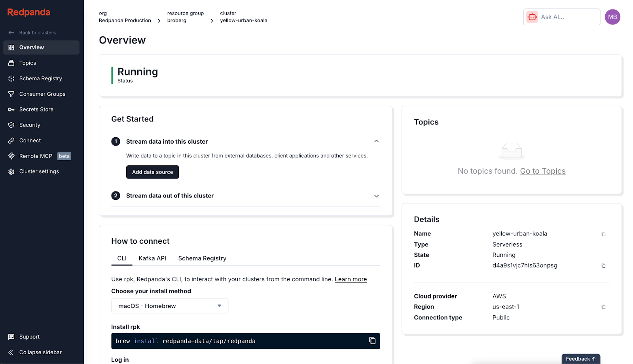
Task: Switch to the Schema Registry connect tab
Action: tap(202, 258)
